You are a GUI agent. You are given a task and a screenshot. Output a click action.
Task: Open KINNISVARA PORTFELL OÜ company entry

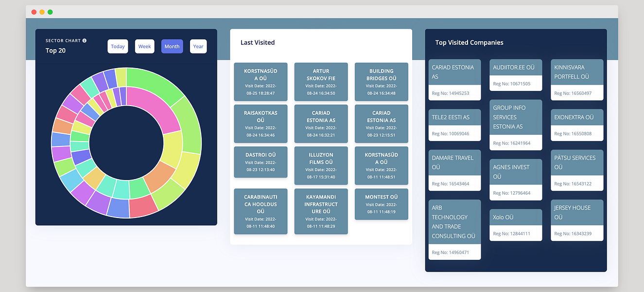577,80
